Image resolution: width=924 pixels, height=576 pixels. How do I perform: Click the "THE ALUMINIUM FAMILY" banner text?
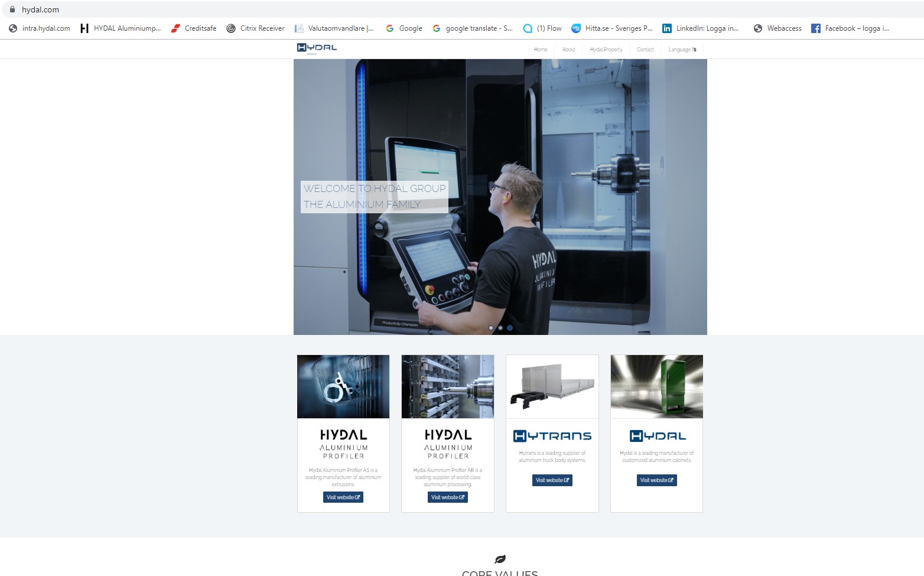362,204
